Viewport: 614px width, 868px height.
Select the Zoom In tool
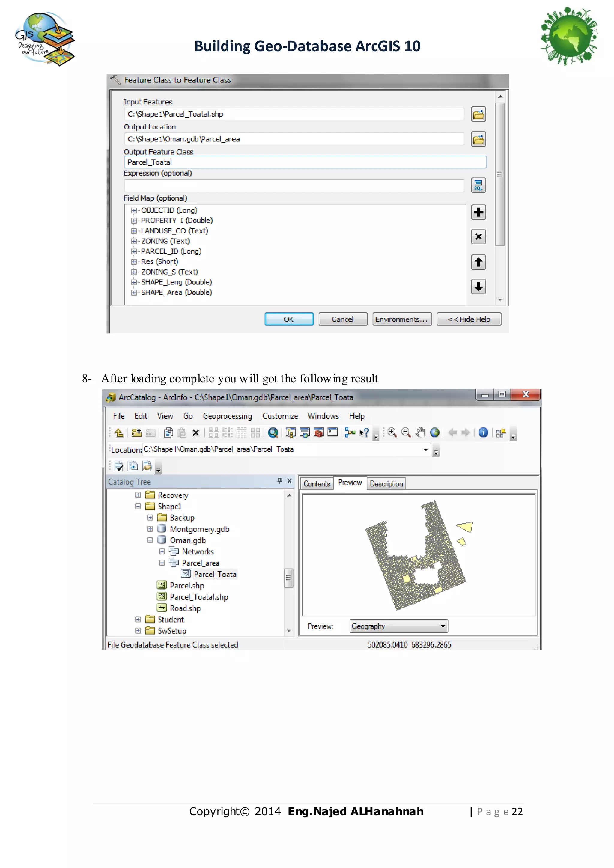[392, 433]
